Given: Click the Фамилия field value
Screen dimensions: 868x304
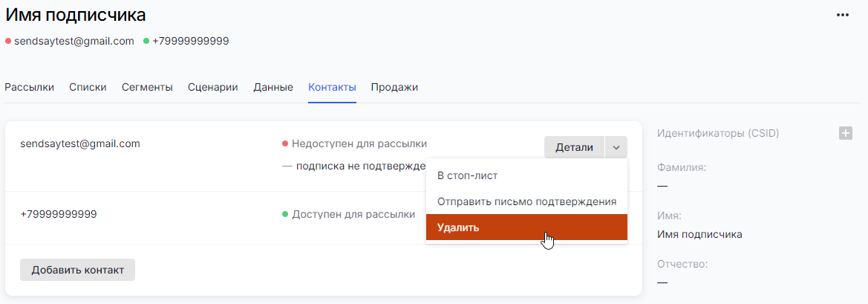Looking at the screenshot, I should [662, 185].
